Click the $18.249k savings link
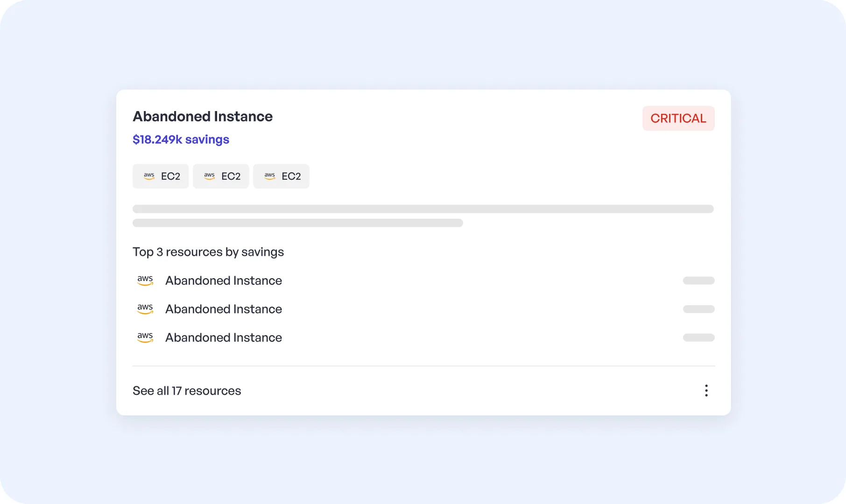Image resolution: width=846 pixels, height=504 pixels. click(x=181, y=139)
